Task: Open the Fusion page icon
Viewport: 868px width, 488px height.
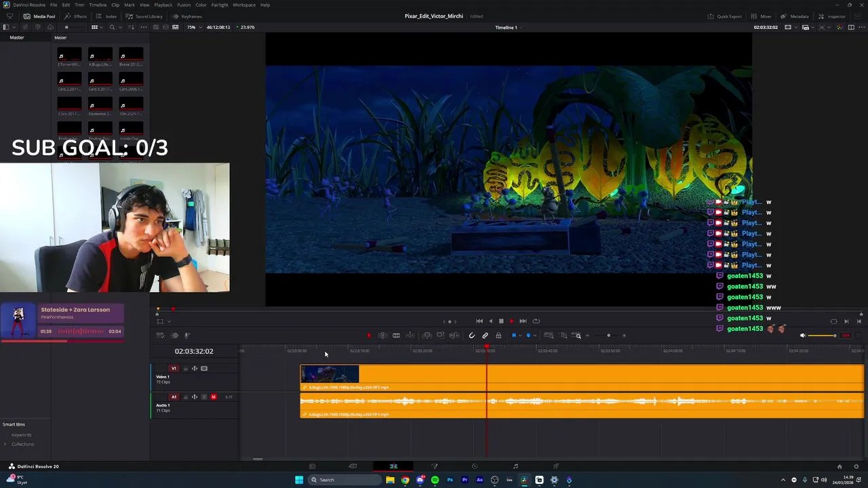Action: (x=435, y=466)
